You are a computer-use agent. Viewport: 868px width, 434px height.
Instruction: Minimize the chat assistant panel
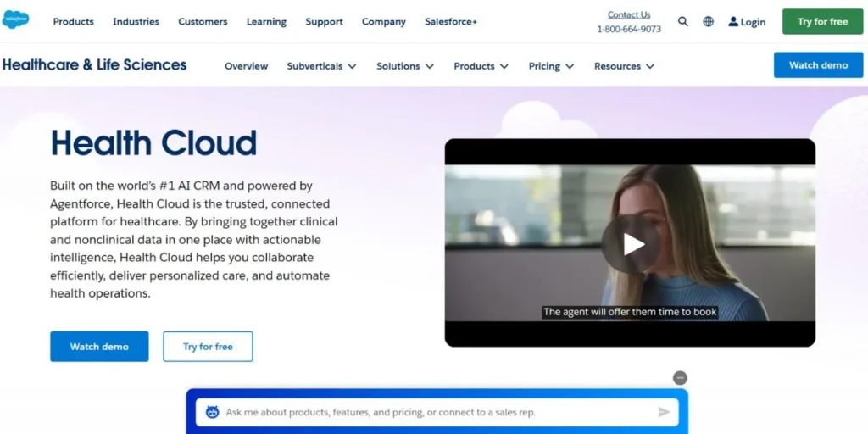coord(680,378)
